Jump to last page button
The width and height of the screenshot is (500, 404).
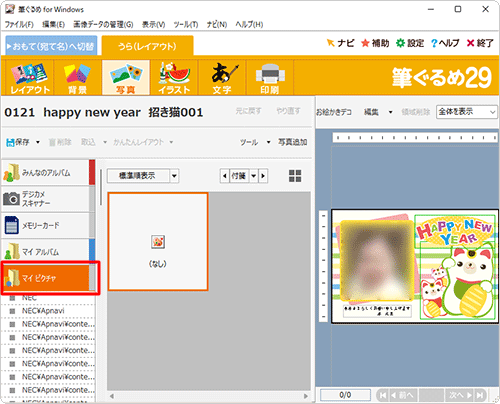[480, 395]
